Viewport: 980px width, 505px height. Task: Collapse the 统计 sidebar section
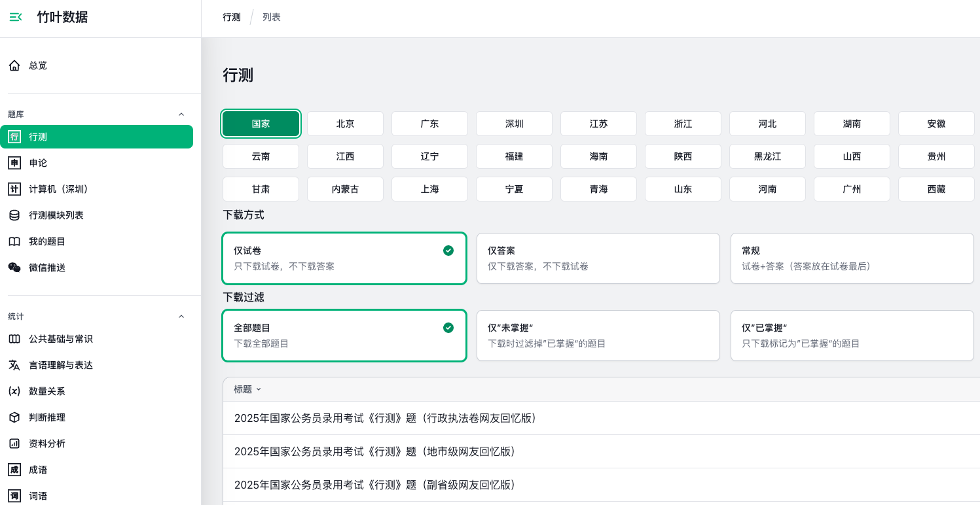(x=181, y=317)
